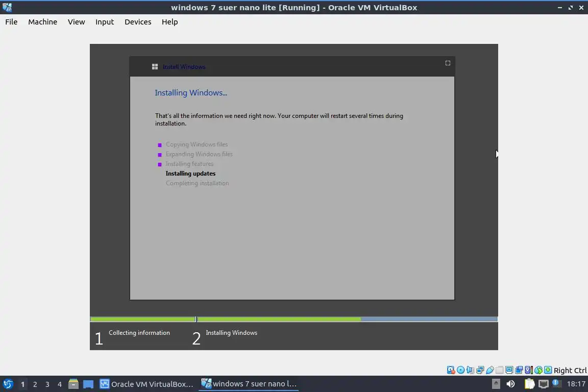Click the recording status icon

[519, 370]
